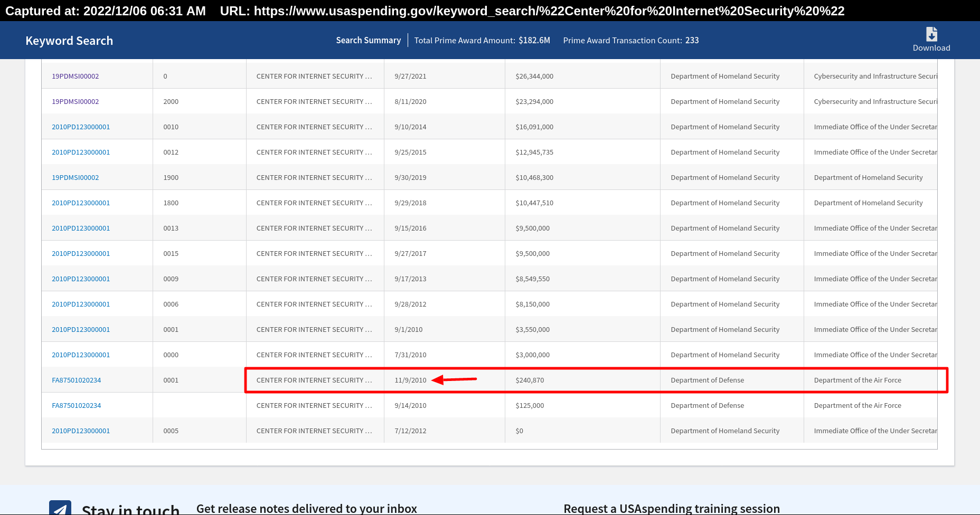Open award 2010PD123000001 with mod 0012

[81, 152]
